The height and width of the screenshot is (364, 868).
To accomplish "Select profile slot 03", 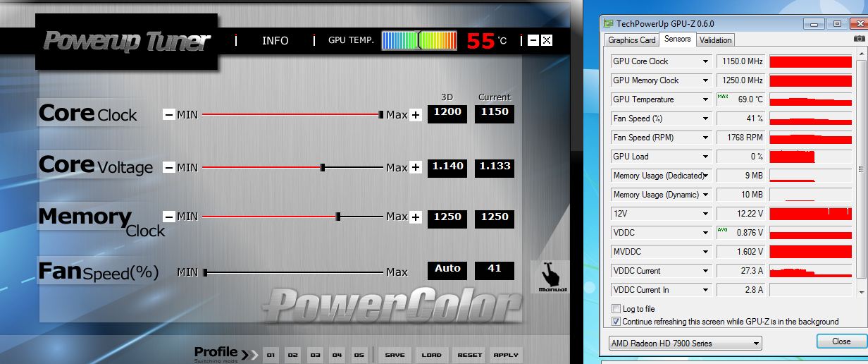I will coord(316,355).
